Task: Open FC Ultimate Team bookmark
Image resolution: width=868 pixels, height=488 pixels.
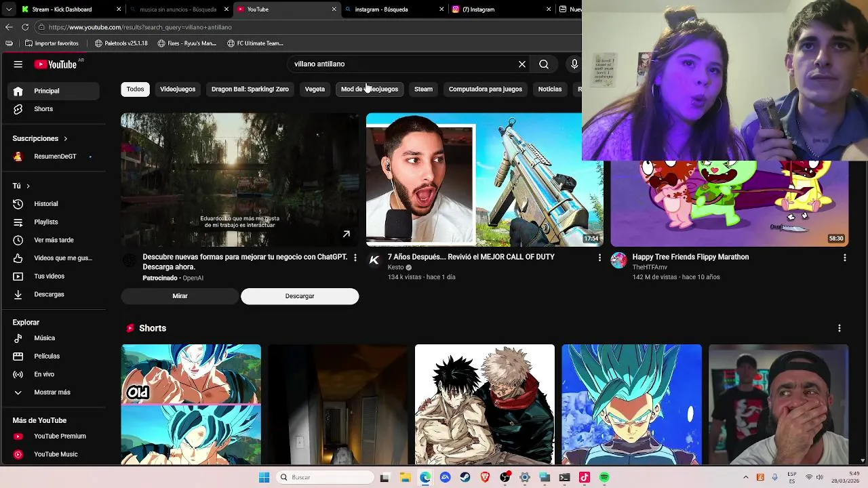Action: click(255, 43)
